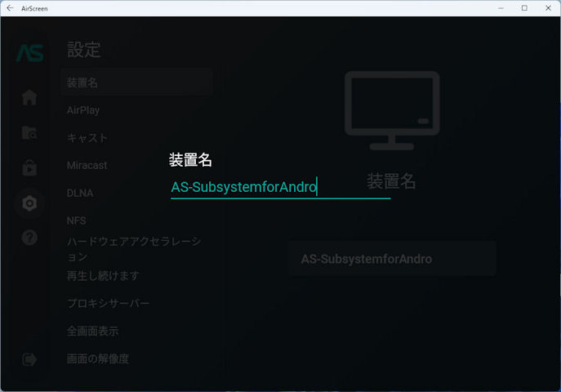Click the 装置名 dialog title text

tap(190, 160)
